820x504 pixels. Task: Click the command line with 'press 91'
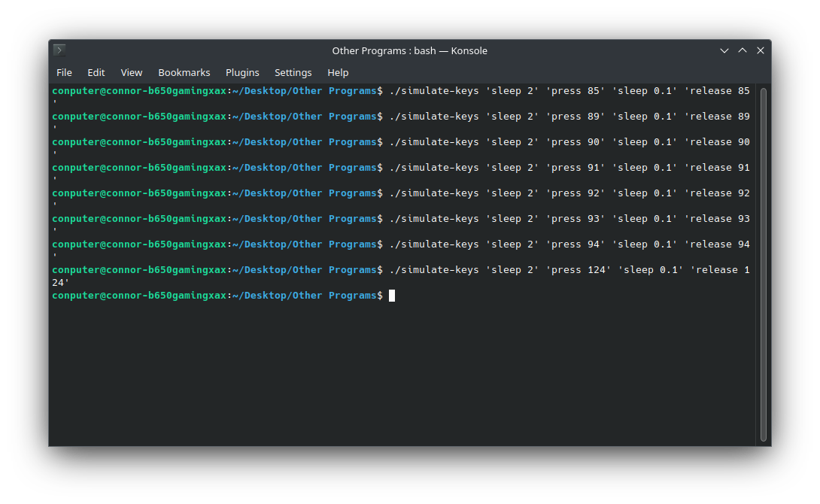[401, 168]
